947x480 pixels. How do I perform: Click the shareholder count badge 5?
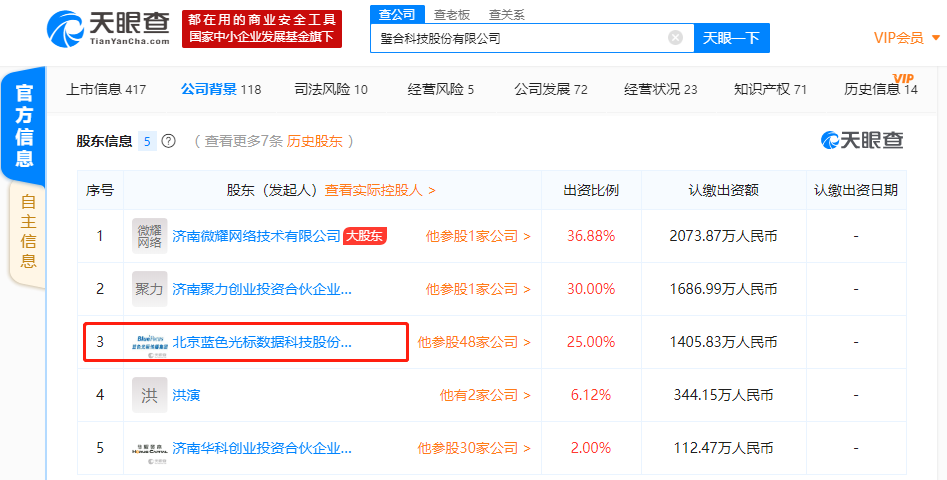pyautogui.click(x=147, y=141)
